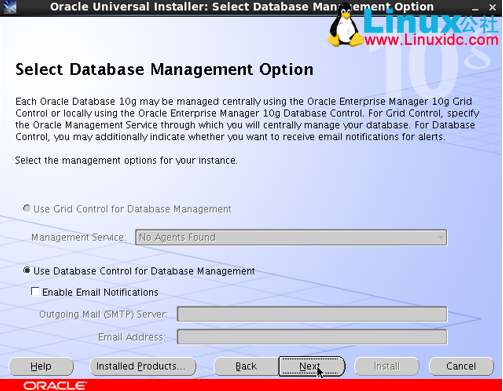Open the installer Help
This screenshot has width=503, height=391.
click(x=41, y=366)
